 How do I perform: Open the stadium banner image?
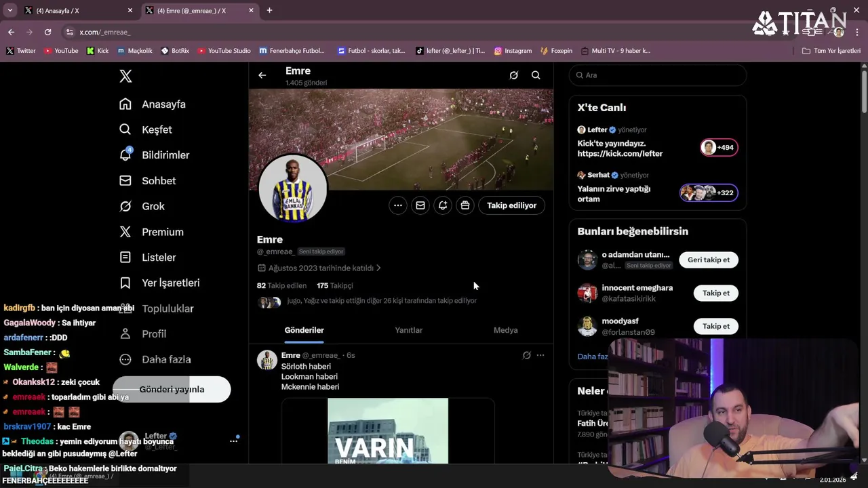tap(401, 139)
